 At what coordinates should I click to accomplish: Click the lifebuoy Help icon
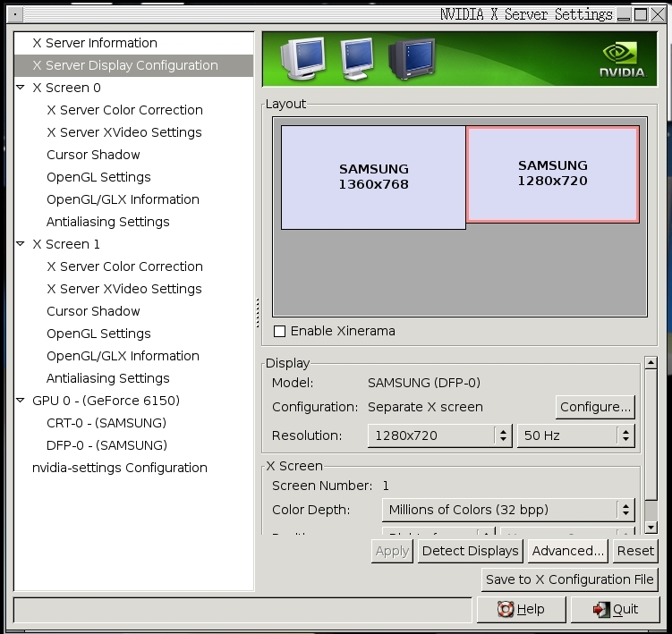(x=506, y=609)
